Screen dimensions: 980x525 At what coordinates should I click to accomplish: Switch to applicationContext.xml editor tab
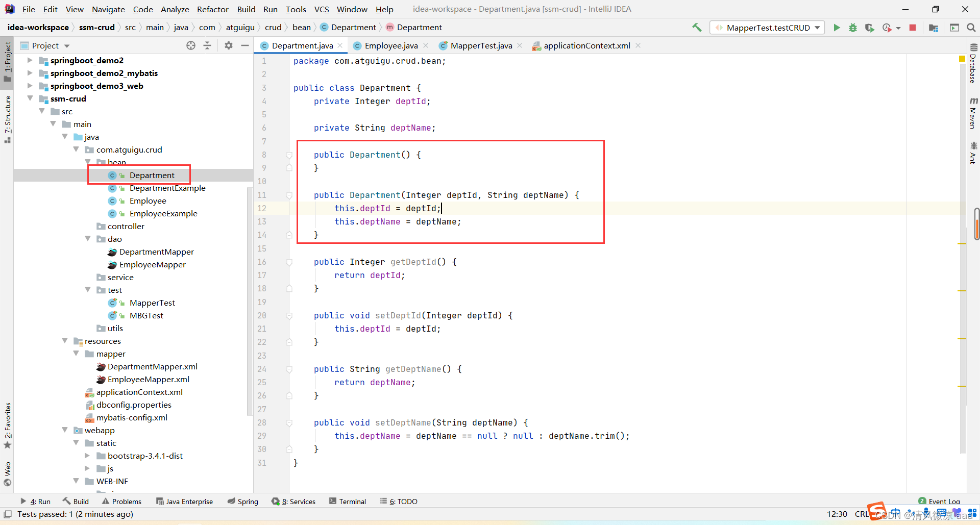point(586,46)
